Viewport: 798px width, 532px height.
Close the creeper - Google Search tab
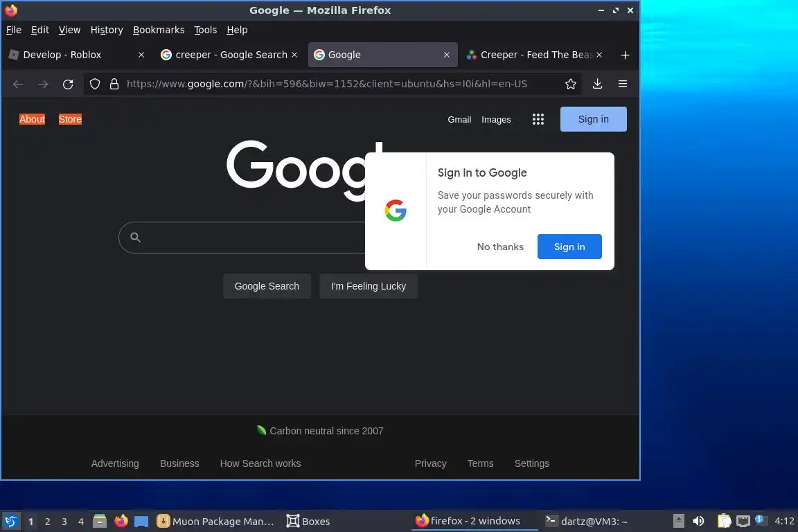pos(294,55)
